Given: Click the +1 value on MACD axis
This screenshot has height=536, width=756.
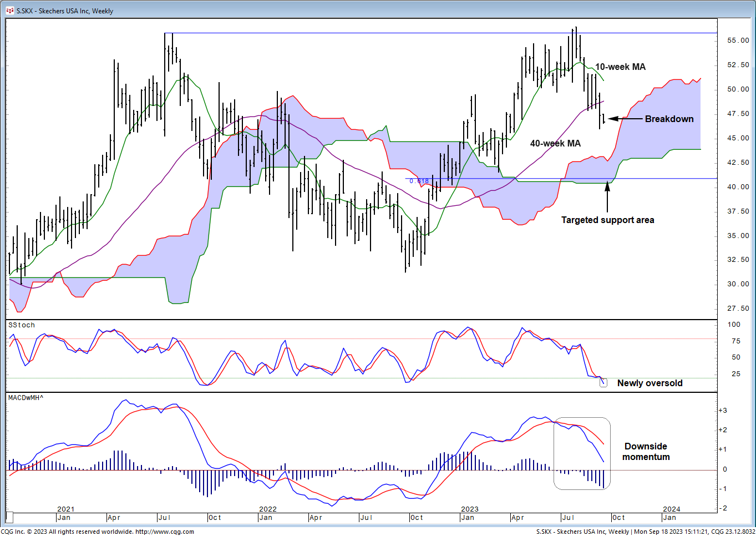Looking at the screenshot, I should tap(723, 449).
